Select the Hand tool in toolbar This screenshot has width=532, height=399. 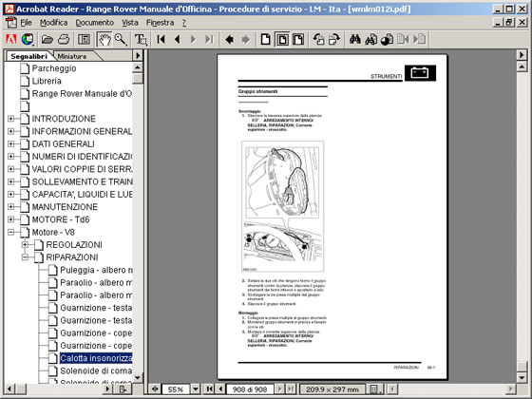(x=104, y=39)
